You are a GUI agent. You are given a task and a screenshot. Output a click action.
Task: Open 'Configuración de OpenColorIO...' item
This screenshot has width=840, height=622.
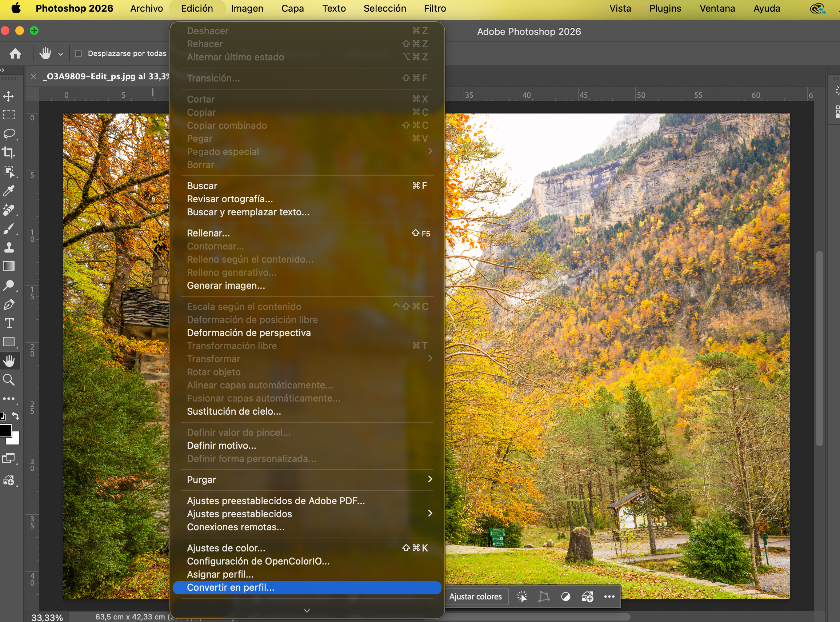tap(307, 561)
